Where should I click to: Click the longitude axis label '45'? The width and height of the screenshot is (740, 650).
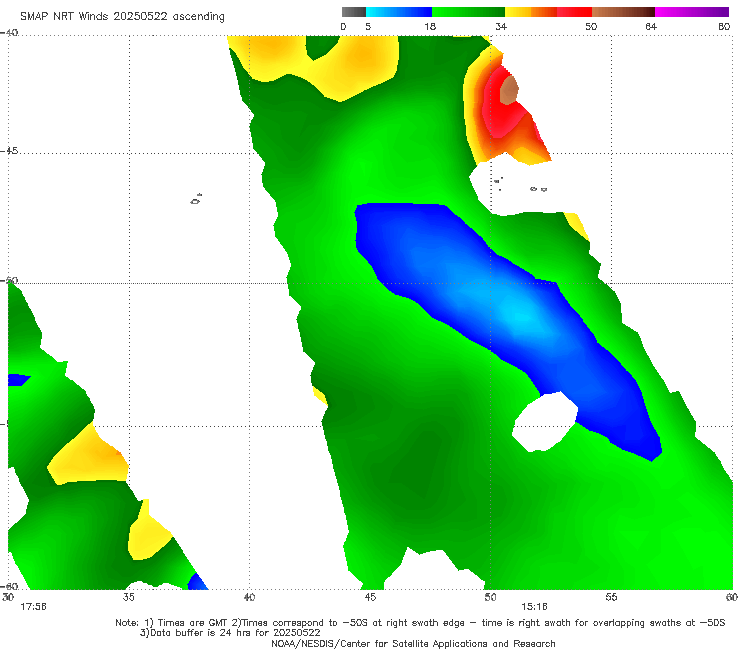[370, 597]
